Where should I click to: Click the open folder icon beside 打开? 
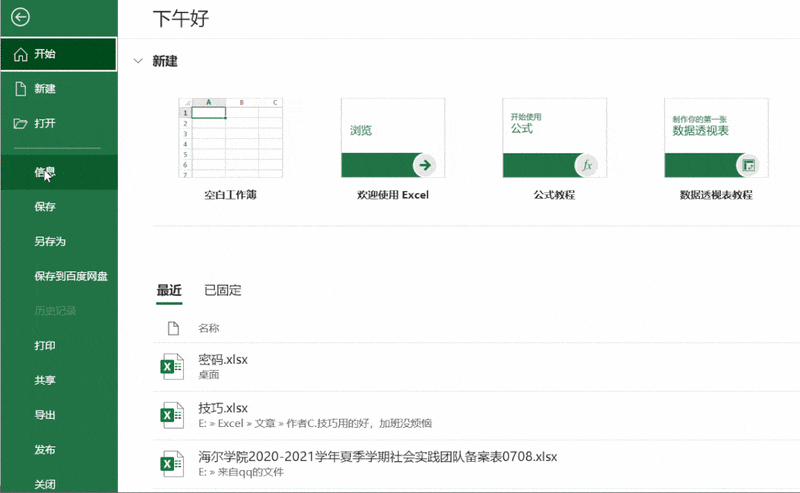20,124
